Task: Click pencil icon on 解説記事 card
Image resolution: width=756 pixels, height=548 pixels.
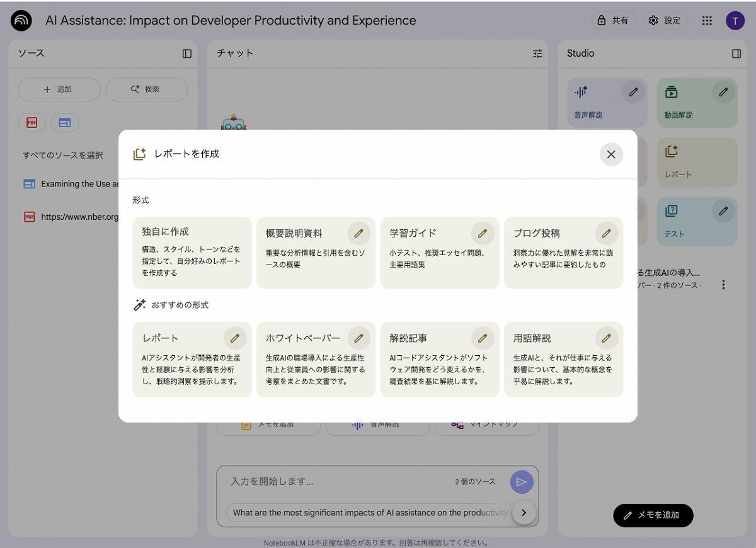Action: pos(483,338)
